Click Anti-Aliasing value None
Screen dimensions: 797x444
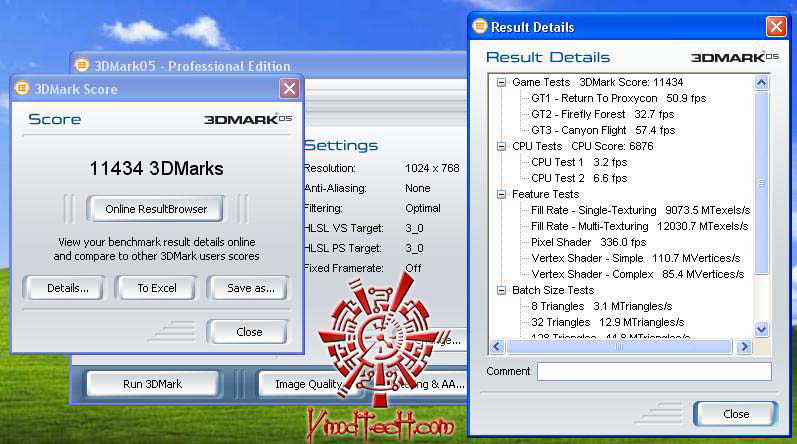(x=417, y=188)
